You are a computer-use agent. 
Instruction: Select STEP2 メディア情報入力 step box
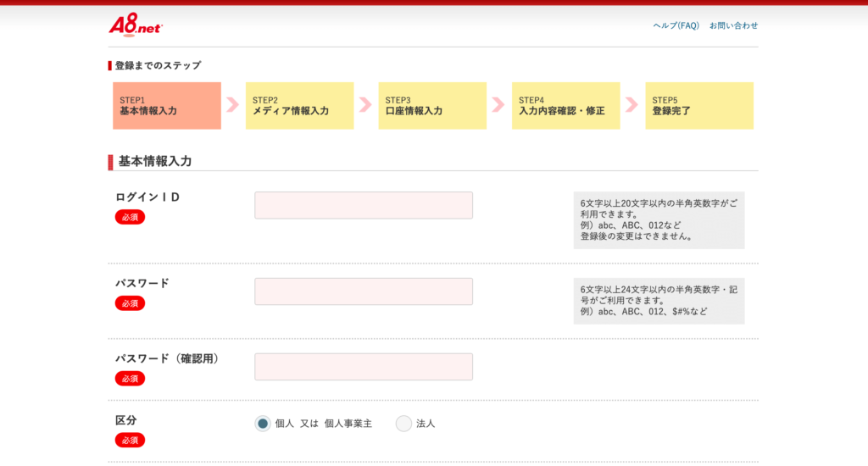coord(299,106)
